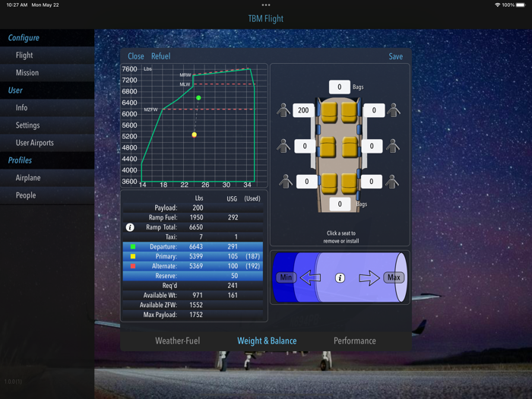Click the Taxi weight value 7
This screenshot has height=399, width=532.
201,237
